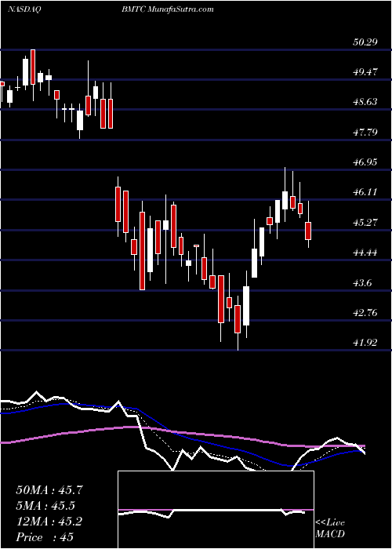Viewport: 392px width, 549px height.
Task: Select the 44.44 price axis label
Action: [366, 252]
